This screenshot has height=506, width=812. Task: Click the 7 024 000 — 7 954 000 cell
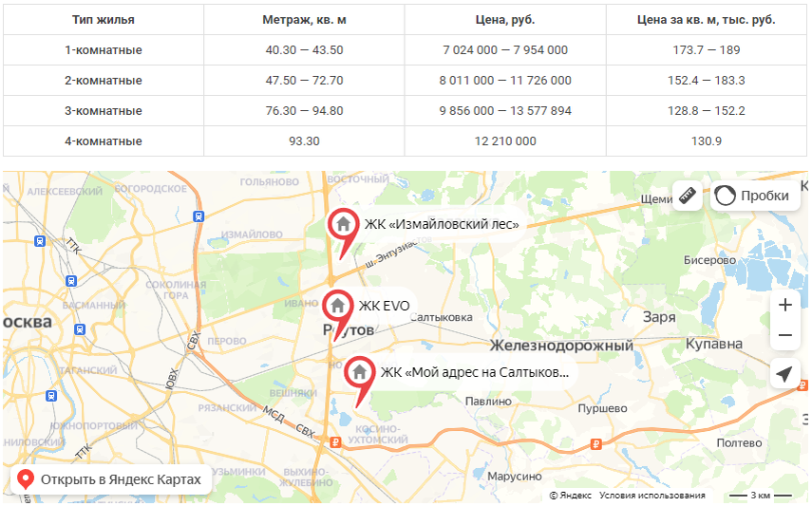point(505,50)
